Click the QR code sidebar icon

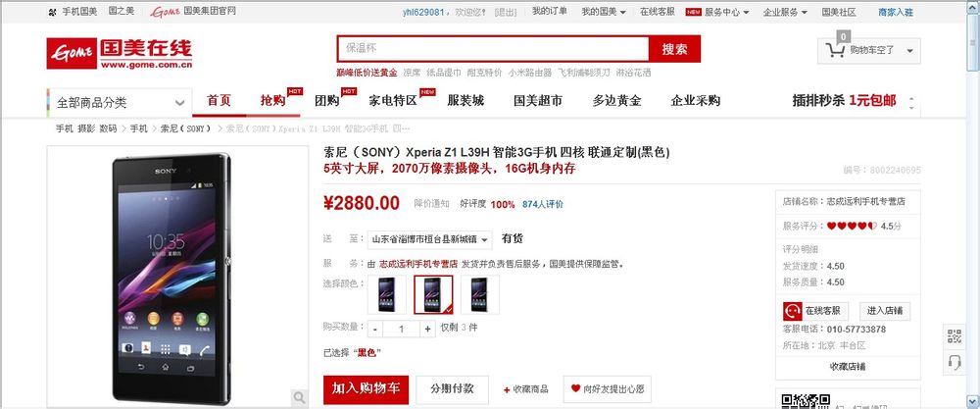point(954,336)
